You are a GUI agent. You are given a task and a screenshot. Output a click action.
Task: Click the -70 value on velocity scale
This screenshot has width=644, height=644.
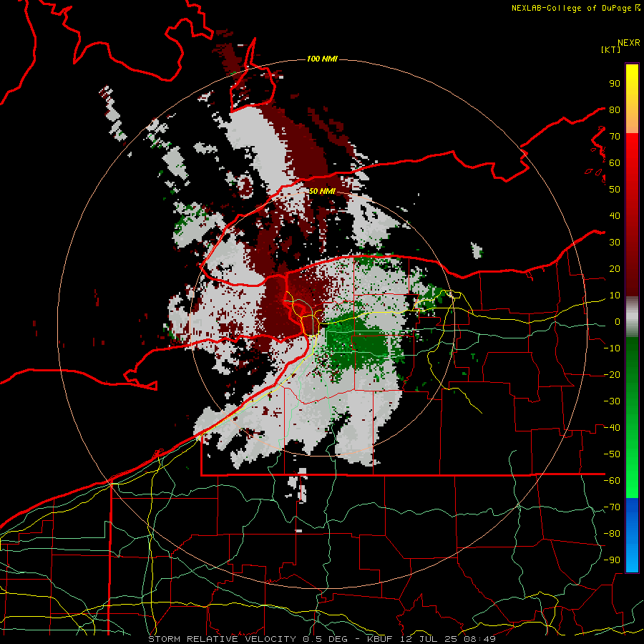(612, 507)
